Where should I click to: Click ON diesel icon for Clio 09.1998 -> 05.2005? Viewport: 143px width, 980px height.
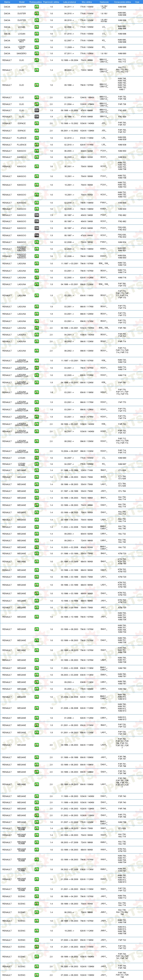[37, 110]
